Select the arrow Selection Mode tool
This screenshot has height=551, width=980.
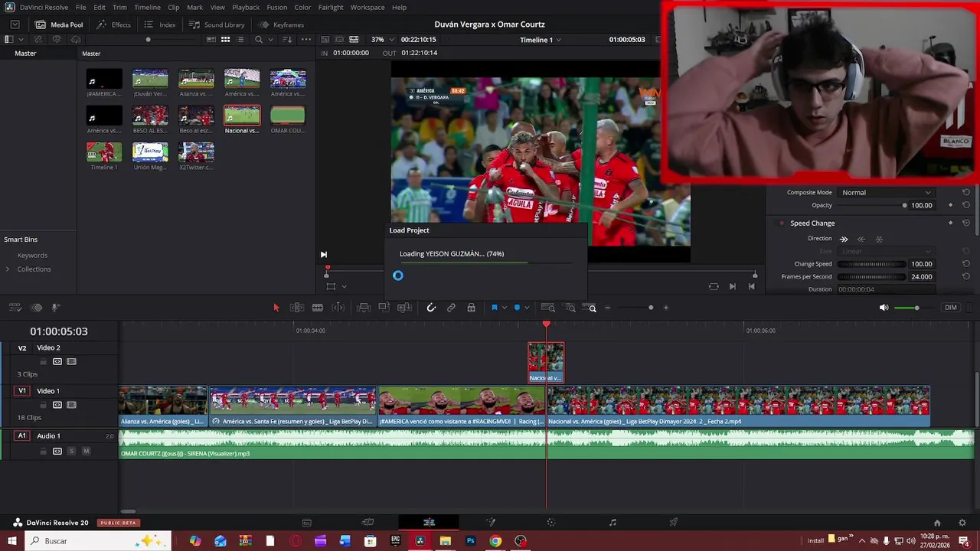coord(276,308)
